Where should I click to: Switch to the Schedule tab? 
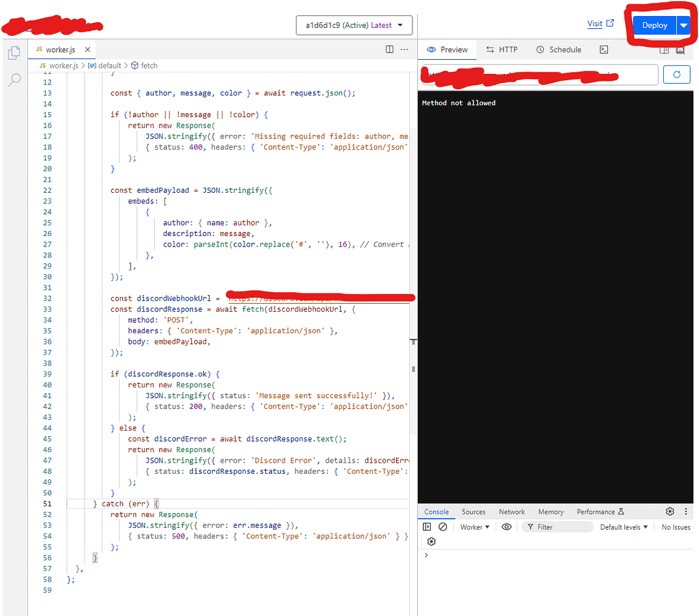coord(558,49)
